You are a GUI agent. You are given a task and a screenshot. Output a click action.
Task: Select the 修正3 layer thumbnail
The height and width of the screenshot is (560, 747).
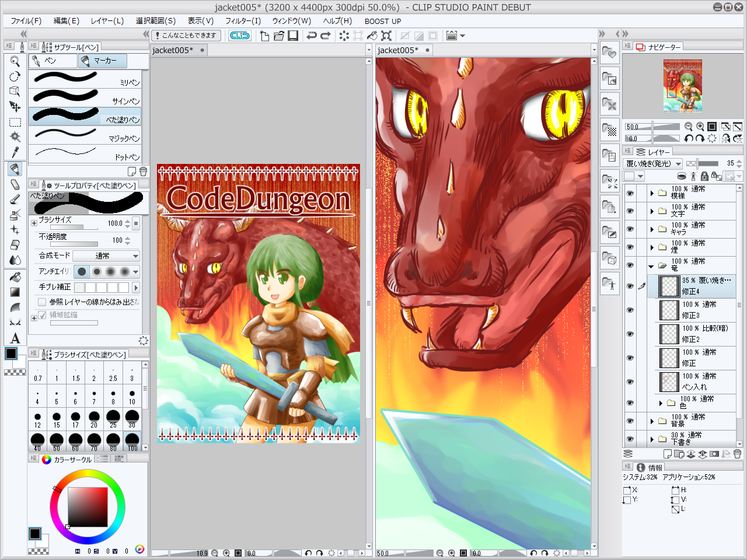(669, 310)
